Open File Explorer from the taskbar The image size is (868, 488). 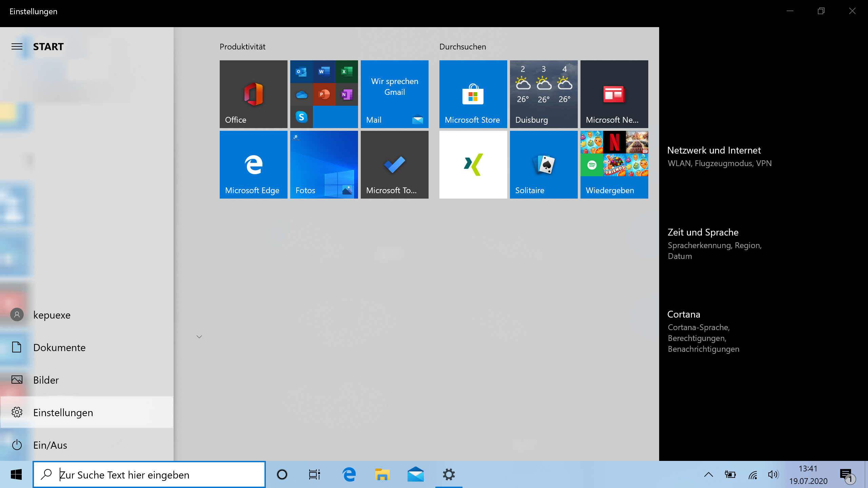coord(382,474)
